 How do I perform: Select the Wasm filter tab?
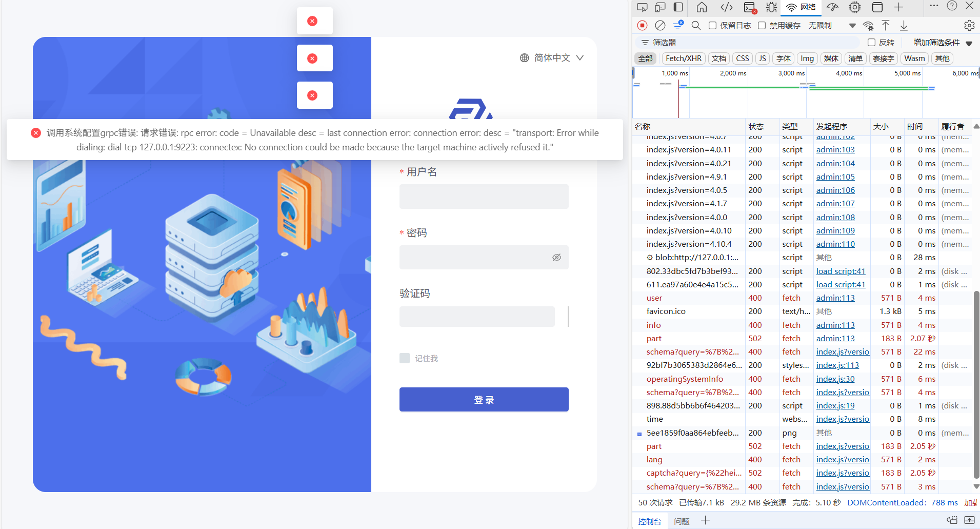tap(914, 58)
